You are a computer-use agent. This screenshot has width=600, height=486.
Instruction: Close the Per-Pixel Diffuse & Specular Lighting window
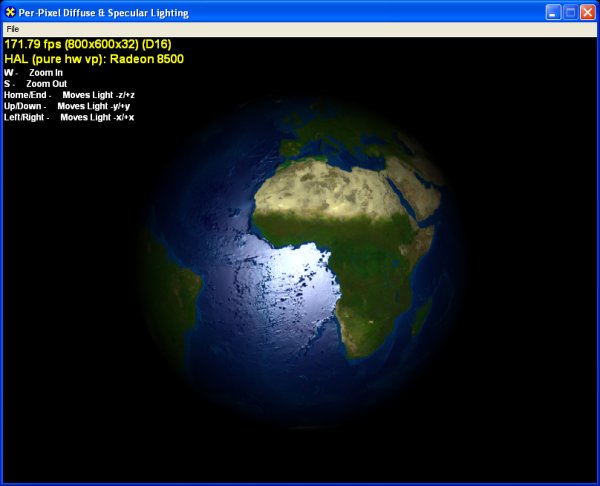click(x=587, y=12)
